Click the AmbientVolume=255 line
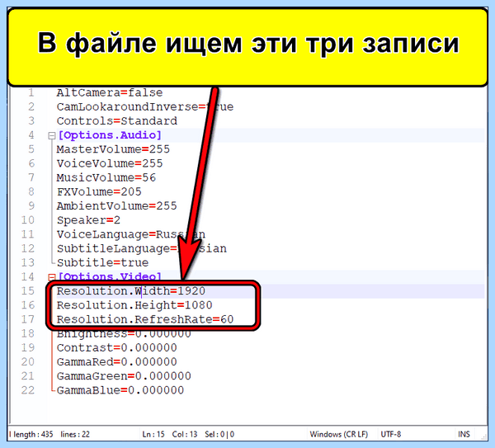The height and width of the screenshot is (448, 495). coord(116,206)
